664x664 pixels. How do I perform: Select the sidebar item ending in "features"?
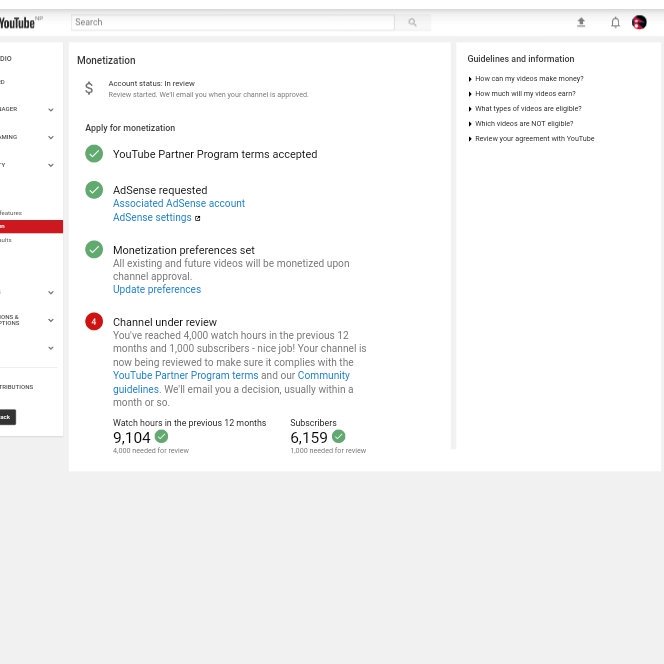11,213
